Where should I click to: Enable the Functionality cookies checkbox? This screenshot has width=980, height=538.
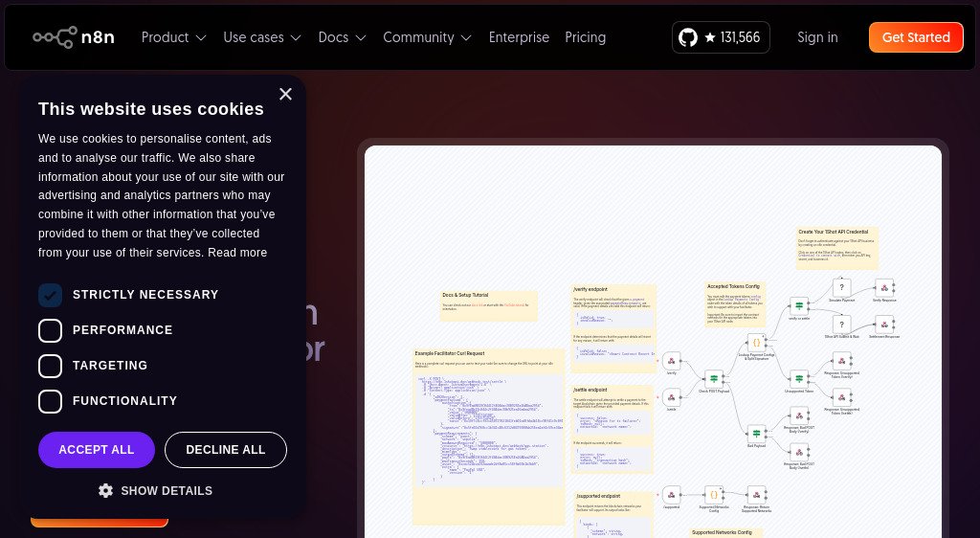click(x=50, y=401)
